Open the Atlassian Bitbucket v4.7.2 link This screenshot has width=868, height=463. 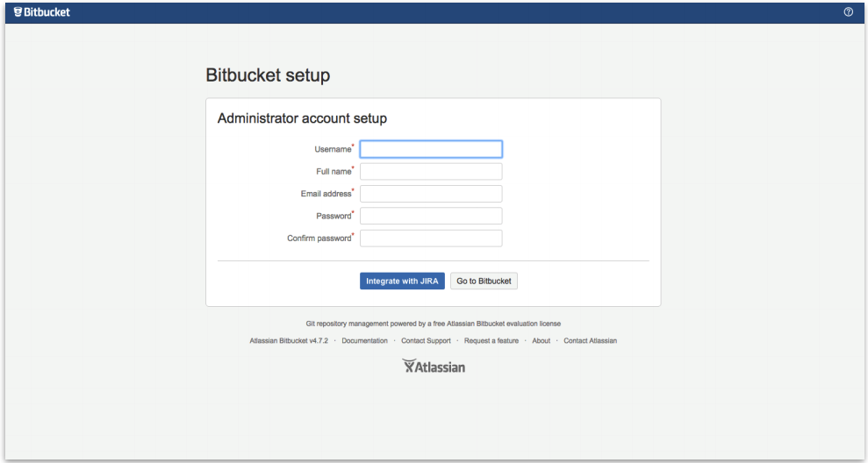(x=289, y=341)
